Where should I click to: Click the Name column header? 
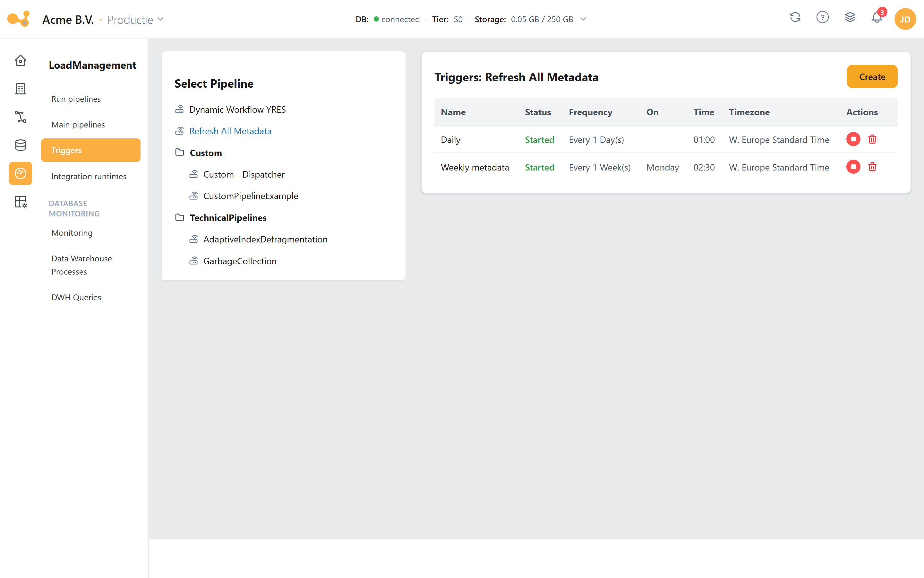[x=453, y=112]
